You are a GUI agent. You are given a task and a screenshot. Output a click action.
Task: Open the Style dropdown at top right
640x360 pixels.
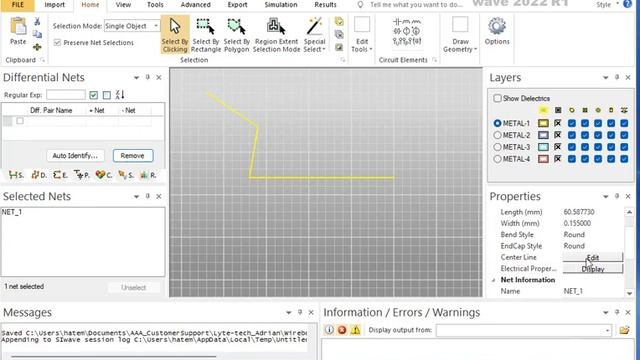coord(607,4)
